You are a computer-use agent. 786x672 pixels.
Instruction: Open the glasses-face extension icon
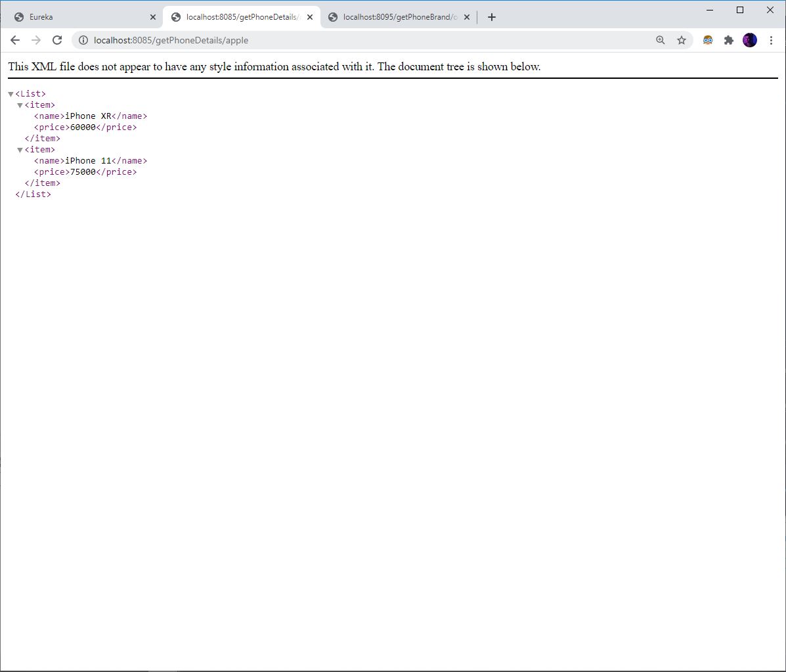tap(708, 40)
